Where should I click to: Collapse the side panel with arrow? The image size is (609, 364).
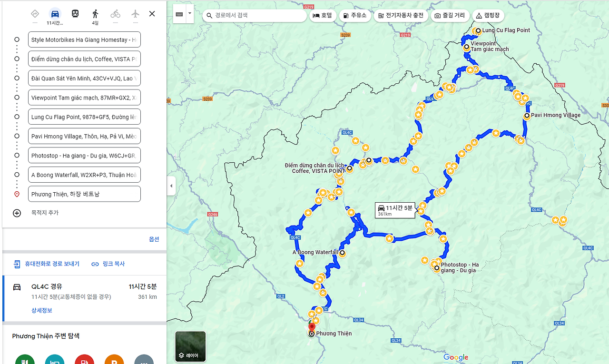171,186
